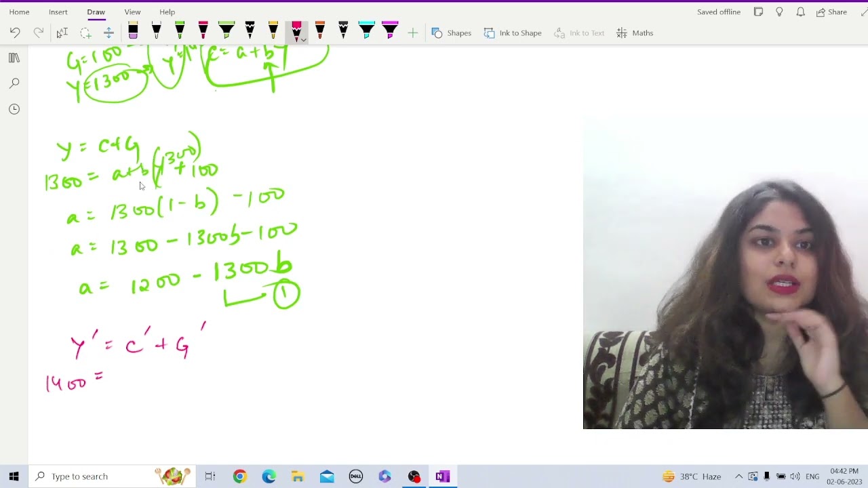
Task: Open the volume control icon
Action: click(795, 476)
